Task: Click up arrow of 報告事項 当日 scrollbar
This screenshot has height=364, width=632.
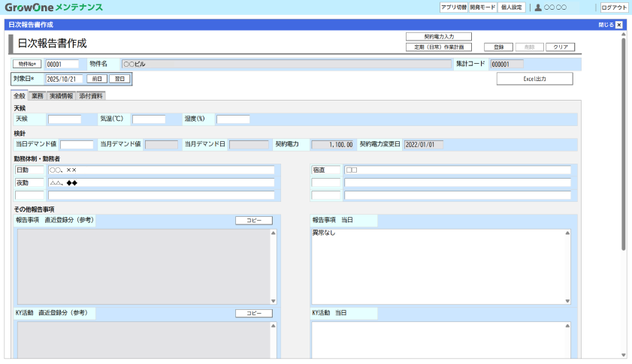Action: coord(567,233)
